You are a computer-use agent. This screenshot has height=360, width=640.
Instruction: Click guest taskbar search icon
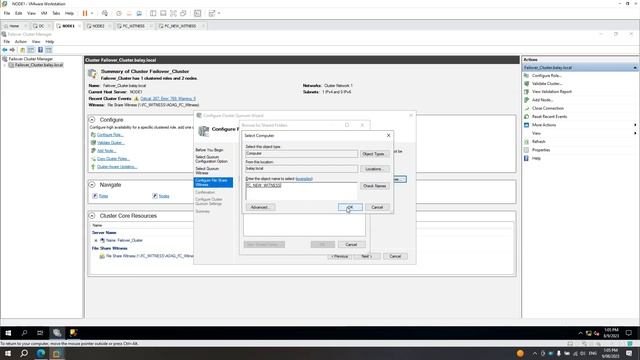coord(24,333)
